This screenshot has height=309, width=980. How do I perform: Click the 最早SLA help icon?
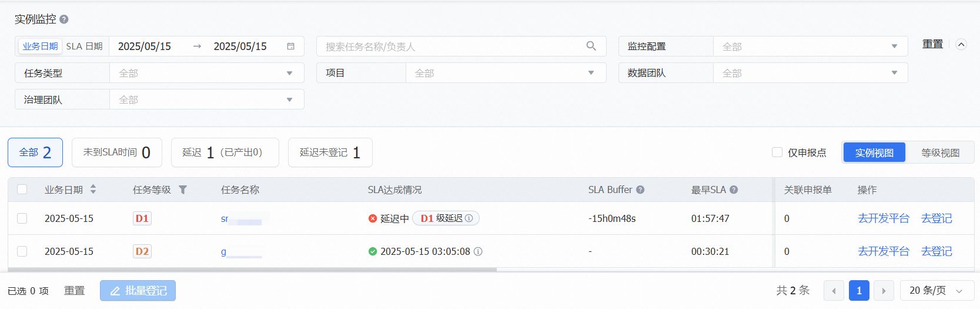tap(734, 190)
